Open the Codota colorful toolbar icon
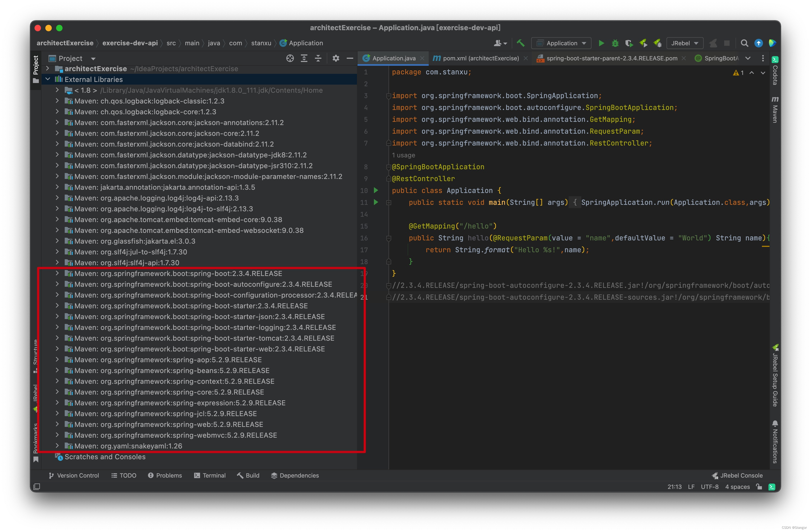Viewport: 811px width, 532px height. [772, 43]
